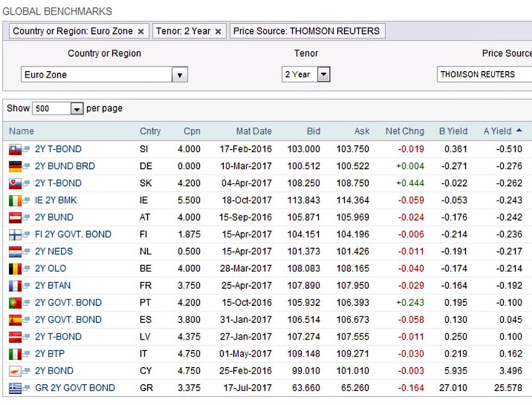Sort by the B Yield column header
The width and height of the screenshot is (532, 405).
[x=453, y=131]
